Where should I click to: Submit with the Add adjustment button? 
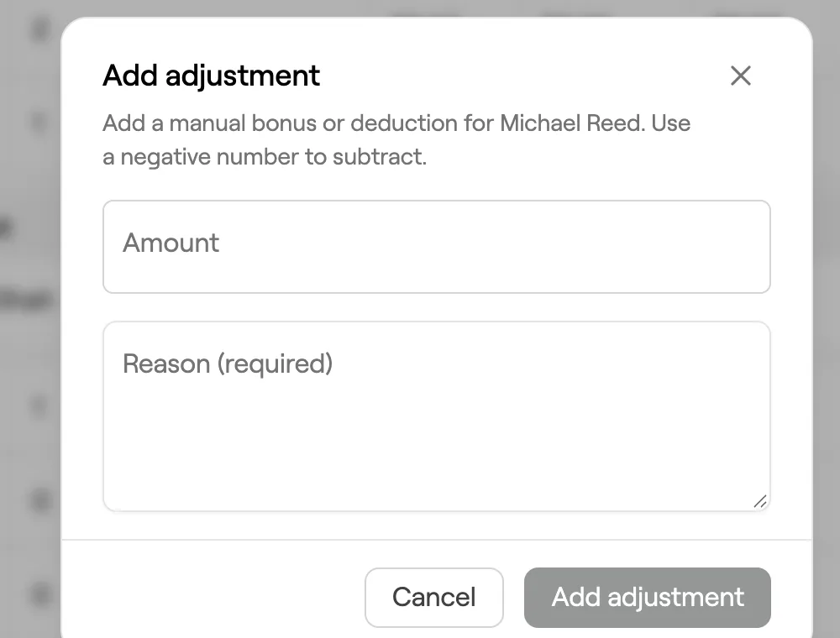click(647, 598)
